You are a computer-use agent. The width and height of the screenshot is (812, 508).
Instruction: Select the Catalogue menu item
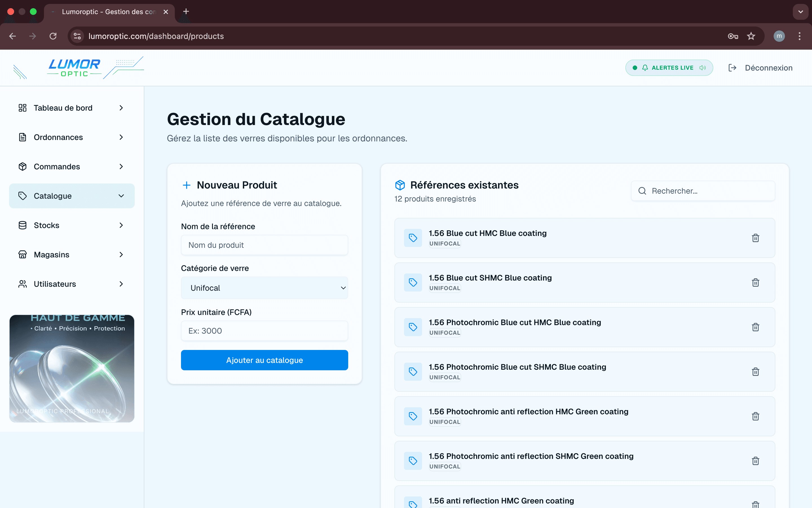72,196
